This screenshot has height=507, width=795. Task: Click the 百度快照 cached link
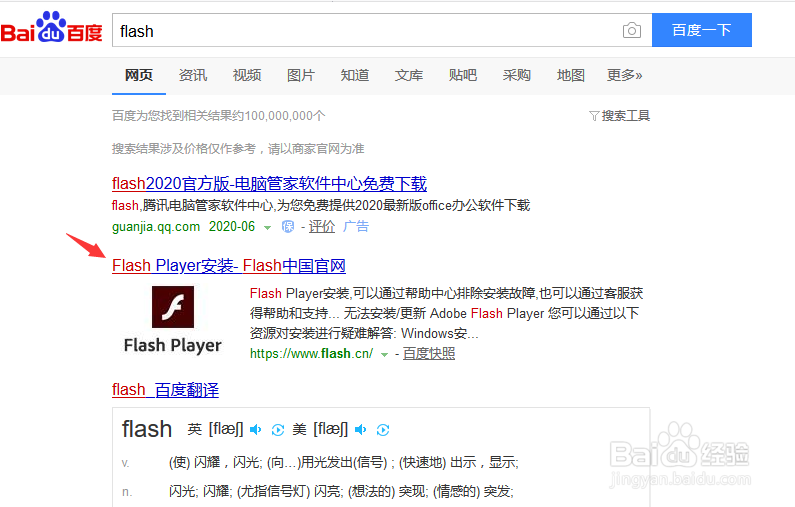[x=429, y=353]
